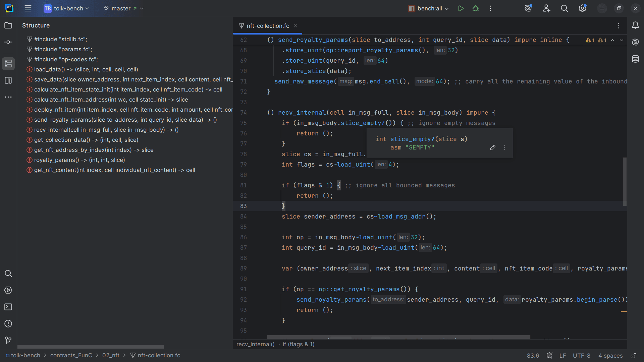Open bench:all run configuration dropdown

tap(428, 8)
